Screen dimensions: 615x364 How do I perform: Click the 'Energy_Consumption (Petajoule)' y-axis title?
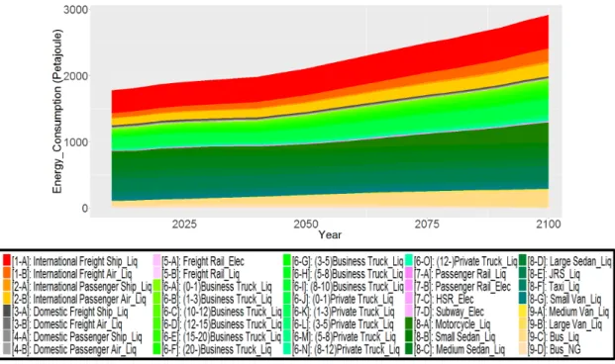57,111
